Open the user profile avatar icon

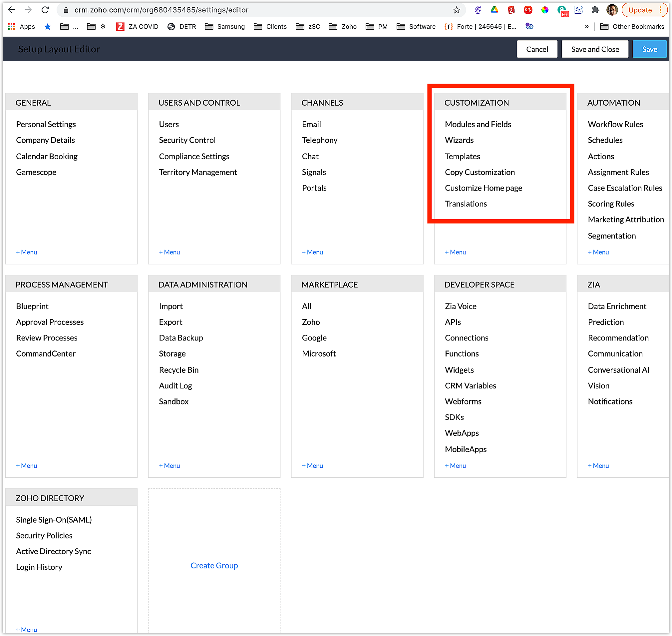(612, 10)
